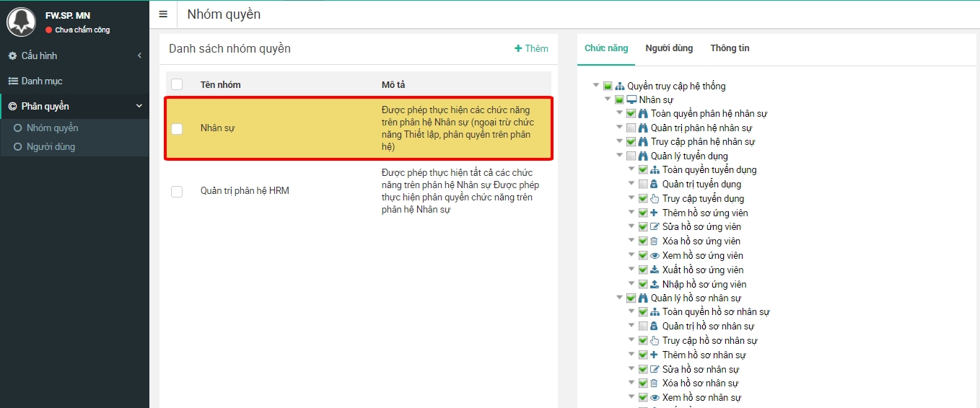This screenshot has height=408, width=980.
Task: Click the user avatar profile picture
Action: coord(21,22)
